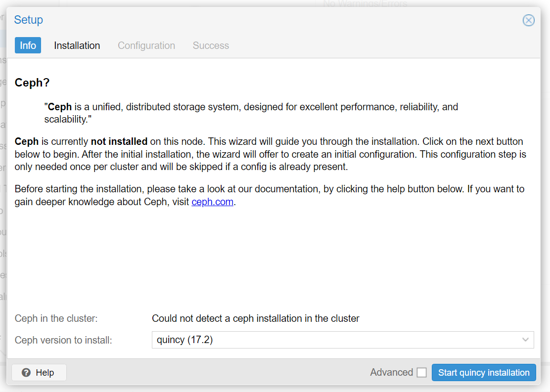Click the Advanced label text
This screenshot has width=550, height=392.
(391, 373)
